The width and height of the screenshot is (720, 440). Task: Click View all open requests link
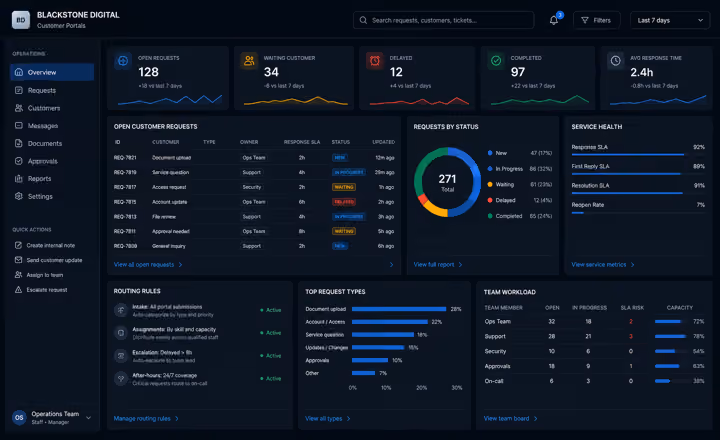[148, 265]
